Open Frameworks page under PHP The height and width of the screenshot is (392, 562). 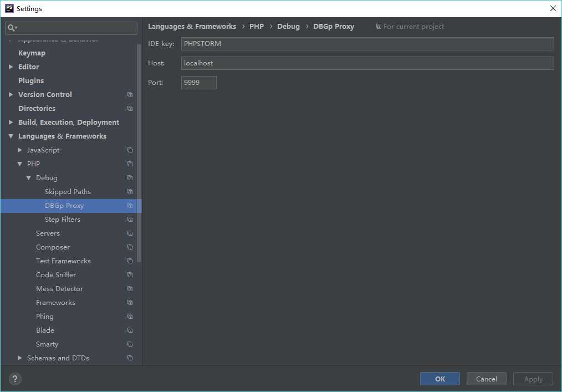pyautogui.click(x=55, y=303)
